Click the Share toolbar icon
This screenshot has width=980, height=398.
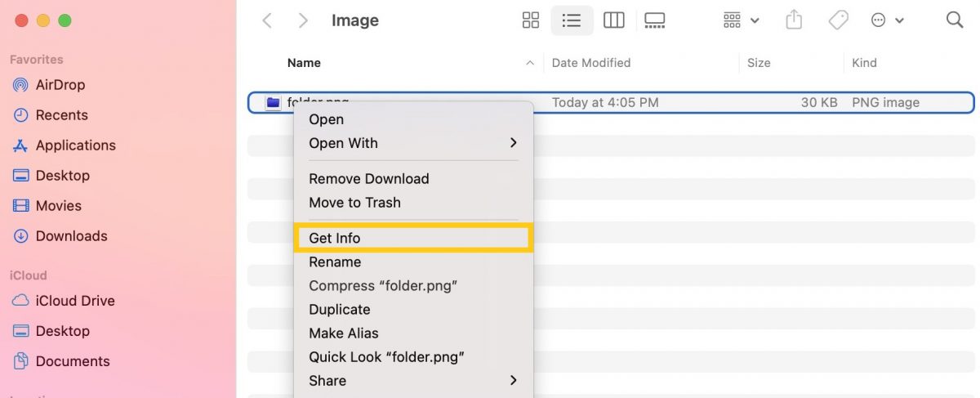click(794, 20)
